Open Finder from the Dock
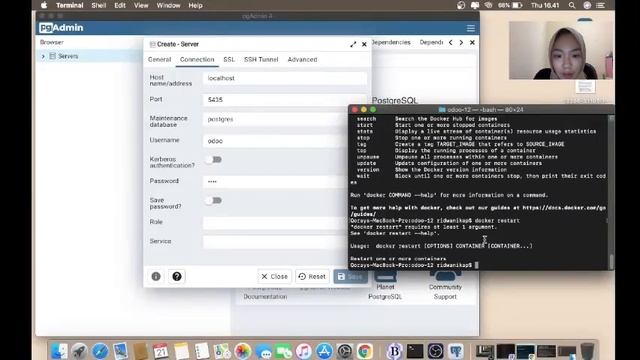640x360 pixels. pos(59,351)
